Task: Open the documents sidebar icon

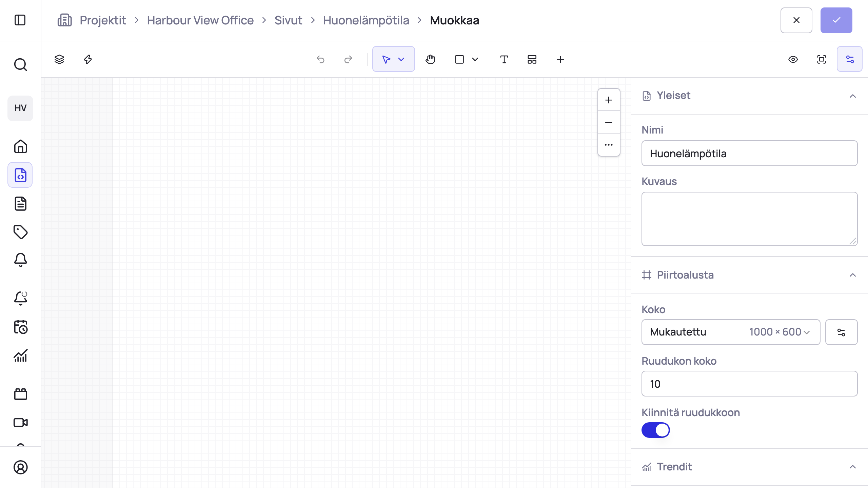Action: click(20, 204)
